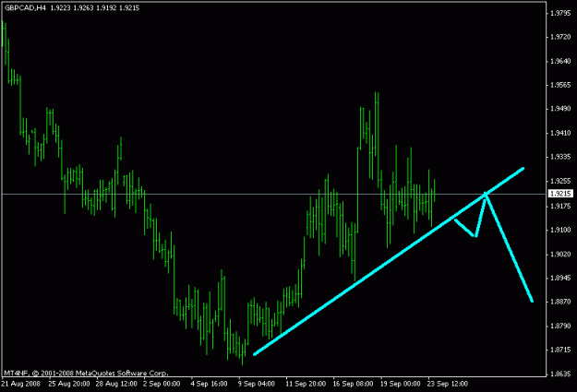Viewport: 577px width, 392px height.
Task: Click the 1.9335 price axis label
Action: pyautogui.click(x=560, y=157)
